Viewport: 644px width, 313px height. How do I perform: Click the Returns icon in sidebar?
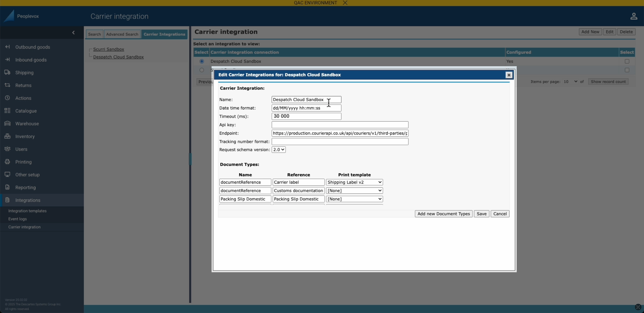8,85
